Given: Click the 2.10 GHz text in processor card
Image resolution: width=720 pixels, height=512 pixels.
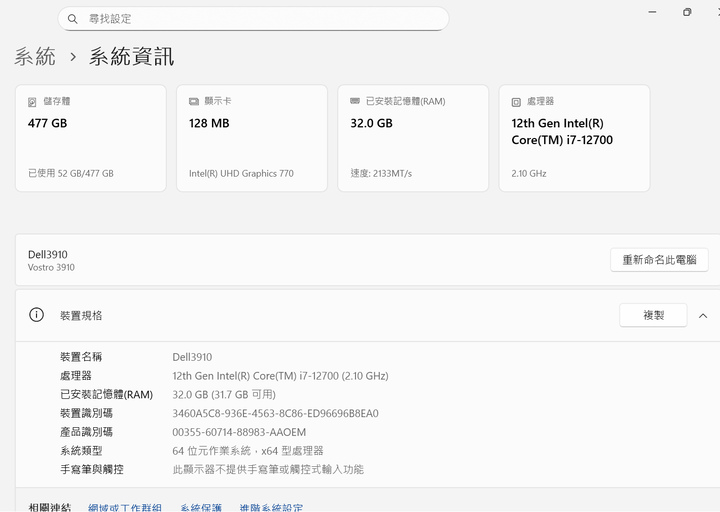Looking at the screenshot, I should pyautogui.click(x=529, y=174).
